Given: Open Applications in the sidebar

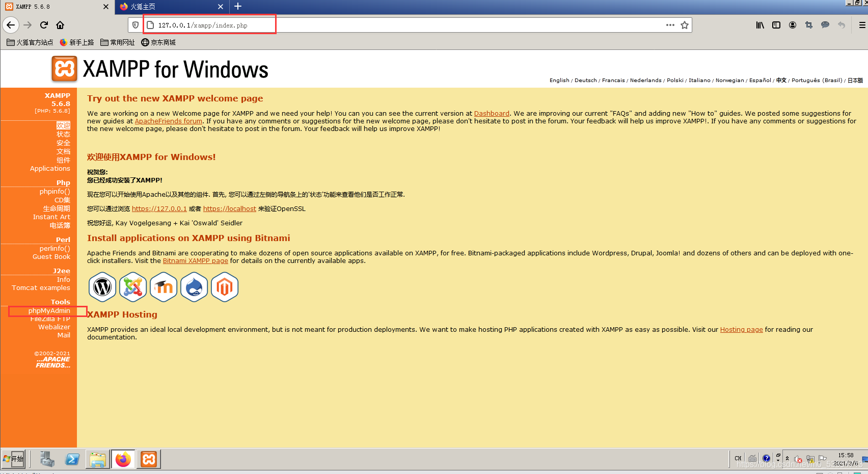Looking at the screenshot, I should [x=50, y=169].
